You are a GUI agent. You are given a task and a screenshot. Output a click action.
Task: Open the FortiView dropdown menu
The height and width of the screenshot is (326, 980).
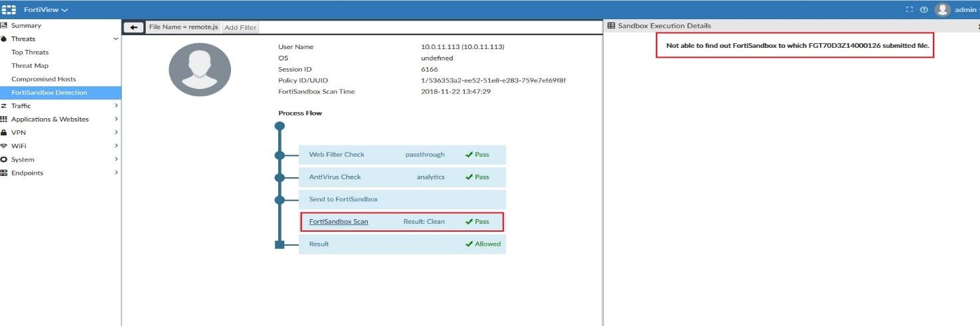pos(46,10)
